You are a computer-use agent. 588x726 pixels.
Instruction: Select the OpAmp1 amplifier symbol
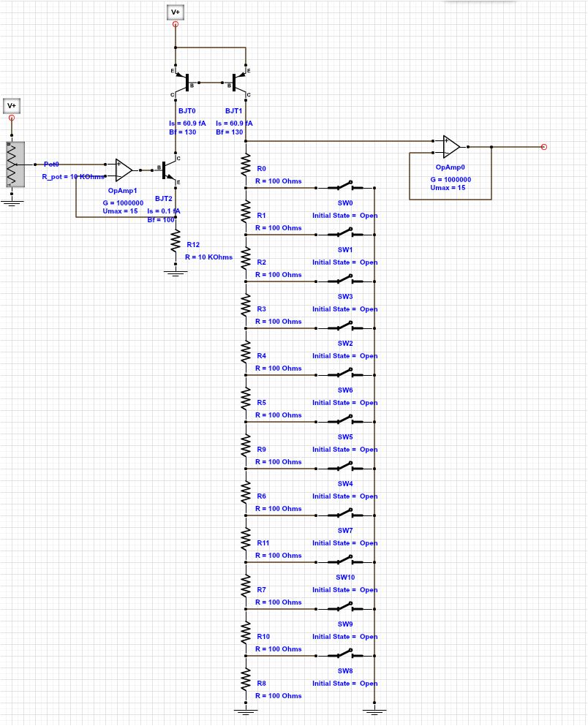[x=124, y=170]
